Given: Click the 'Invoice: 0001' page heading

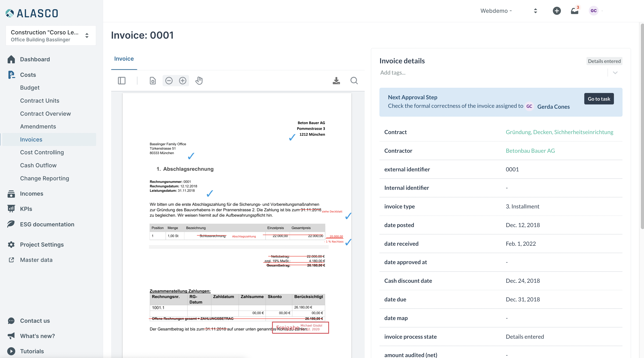Looking at the screenshot, I should click(142, 35).
